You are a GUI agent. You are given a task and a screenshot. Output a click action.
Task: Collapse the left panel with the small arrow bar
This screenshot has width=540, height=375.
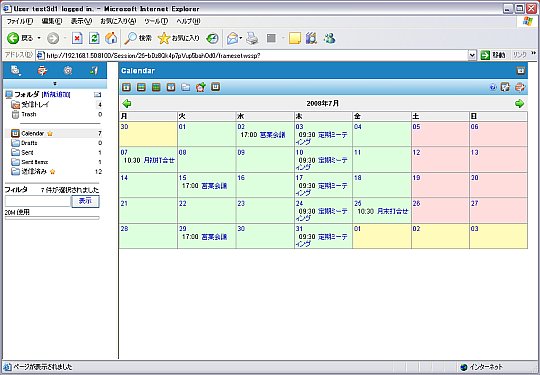tap(55, 84)
